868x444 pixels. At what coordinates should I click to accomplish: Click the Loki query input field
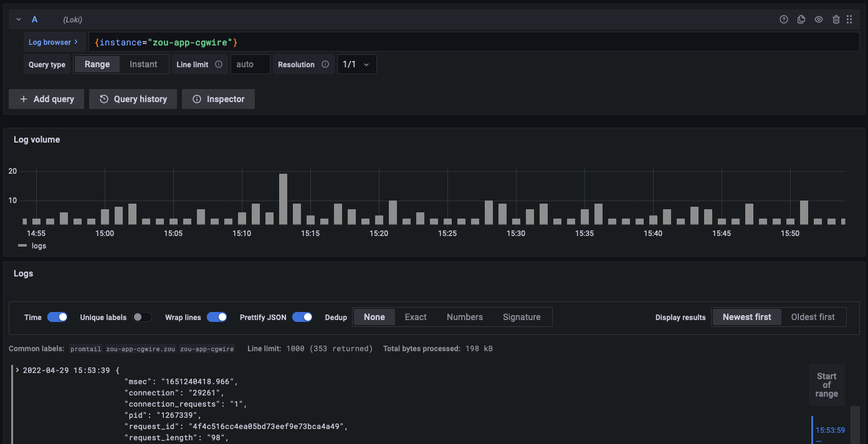pos(474,42)
